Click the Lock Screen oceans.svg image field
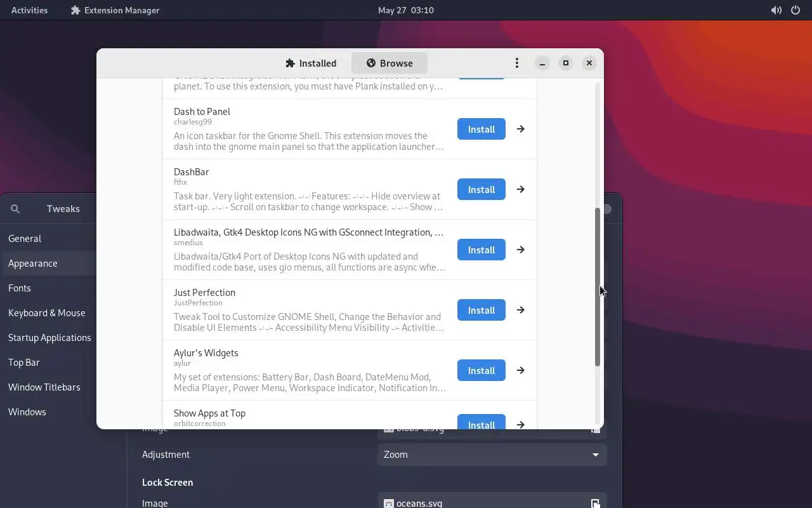812x508 pixels. pyautogui.click(x=492, y=501)
